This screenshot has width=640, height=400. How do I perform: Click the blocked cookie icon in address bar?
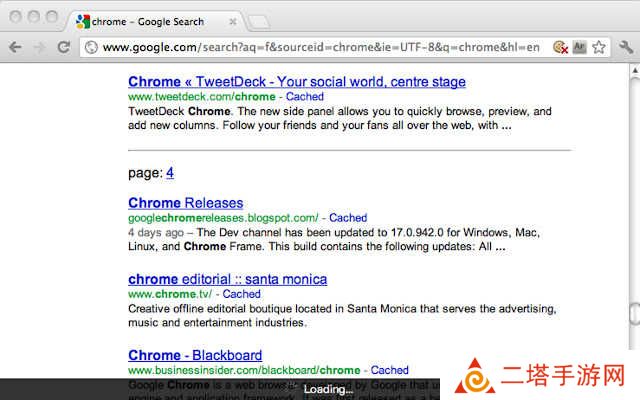[560, 47]
